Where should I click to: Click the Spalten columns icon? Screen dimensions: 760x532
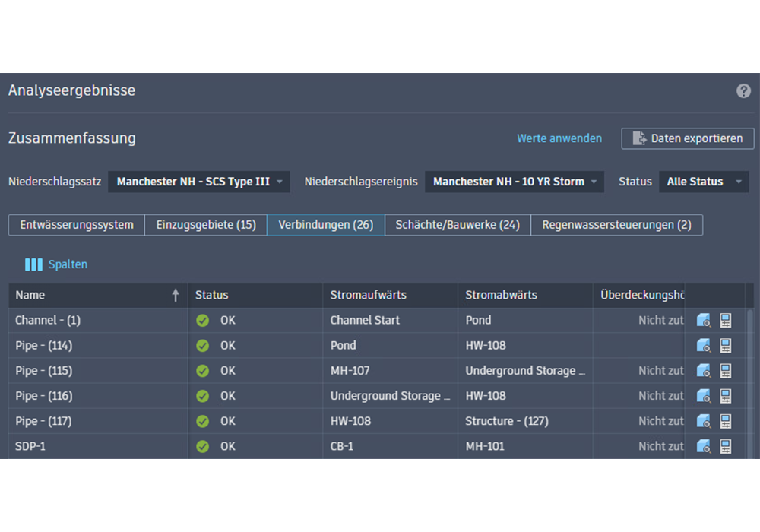(33, 264)
